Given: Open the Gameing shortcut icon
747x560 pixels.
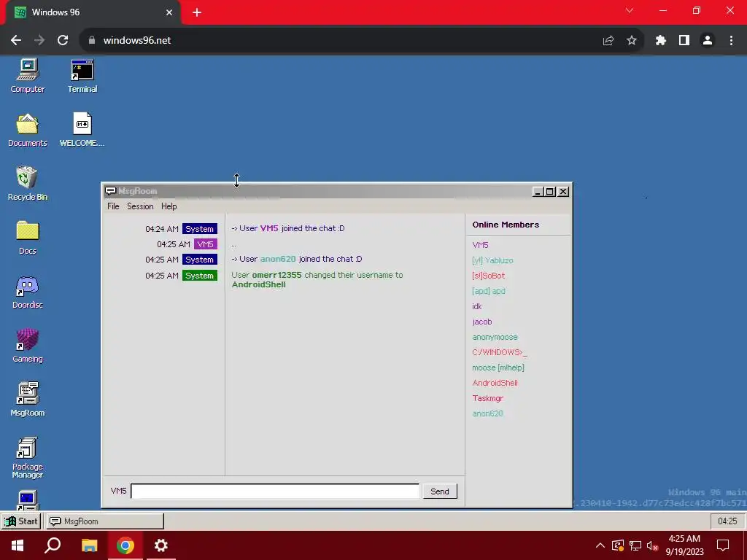Looking at the screenshot, I should click(x=28, y=346).
